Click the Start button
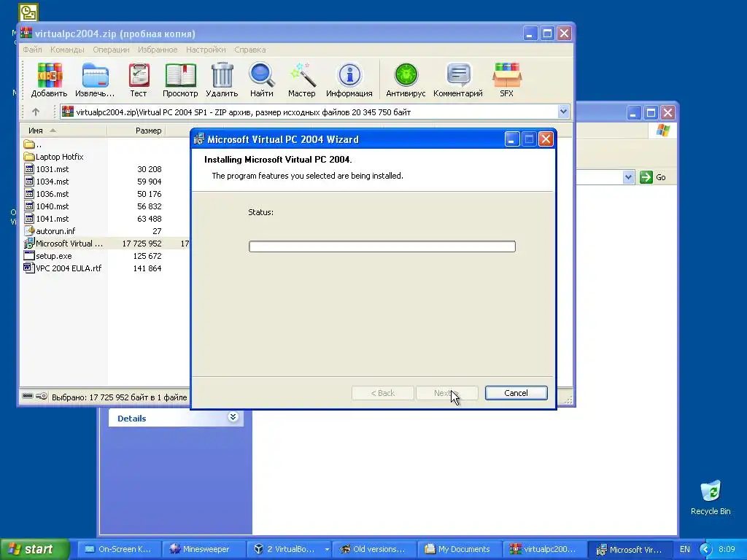The image size is (747, 560). point(35,549)
